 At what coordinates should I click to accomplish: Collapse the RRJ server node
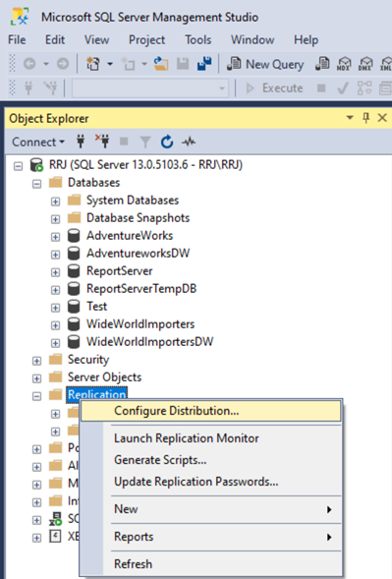pos(18,166)
